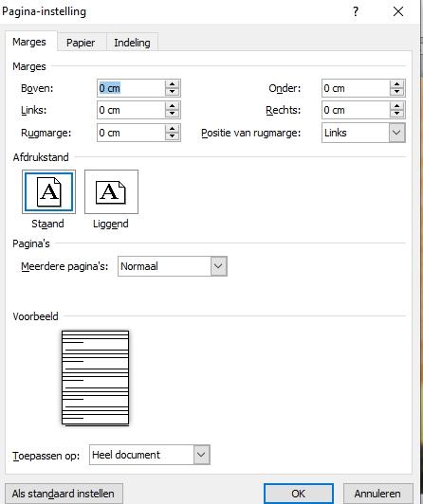423x504 pixels.
Task: Click the Annuleren button
Action: (x=377, y=494)
